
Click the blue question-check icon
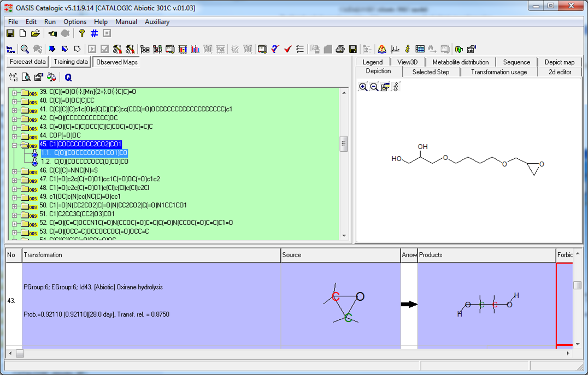[x=275, y=49]
